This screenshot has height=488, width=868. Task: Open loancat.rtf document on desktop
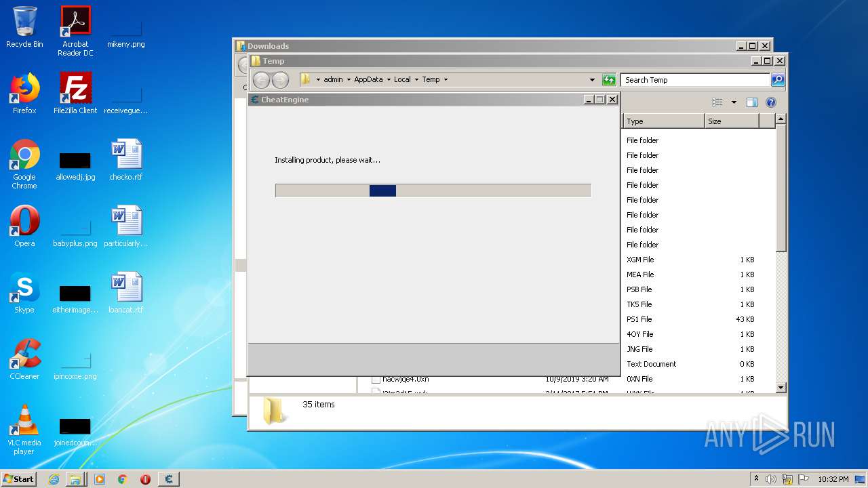[x=126, y=293]
